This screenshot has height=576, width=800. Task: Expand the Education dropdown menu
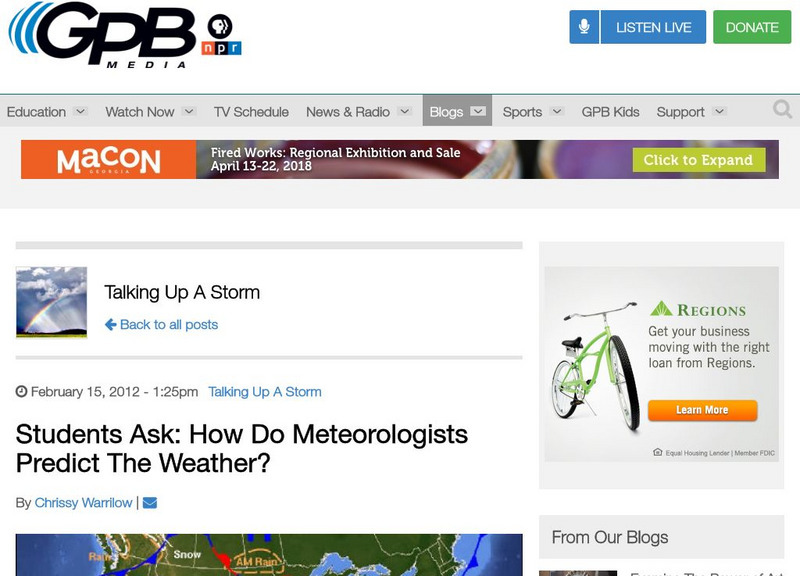[x=45, y=111]
